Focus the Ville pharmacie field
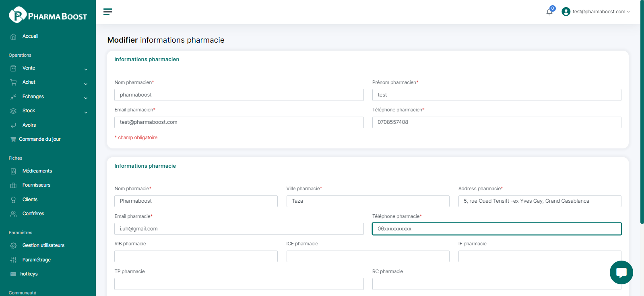The height and width of the screenshot is (296, 644). (x=368, y=201)
